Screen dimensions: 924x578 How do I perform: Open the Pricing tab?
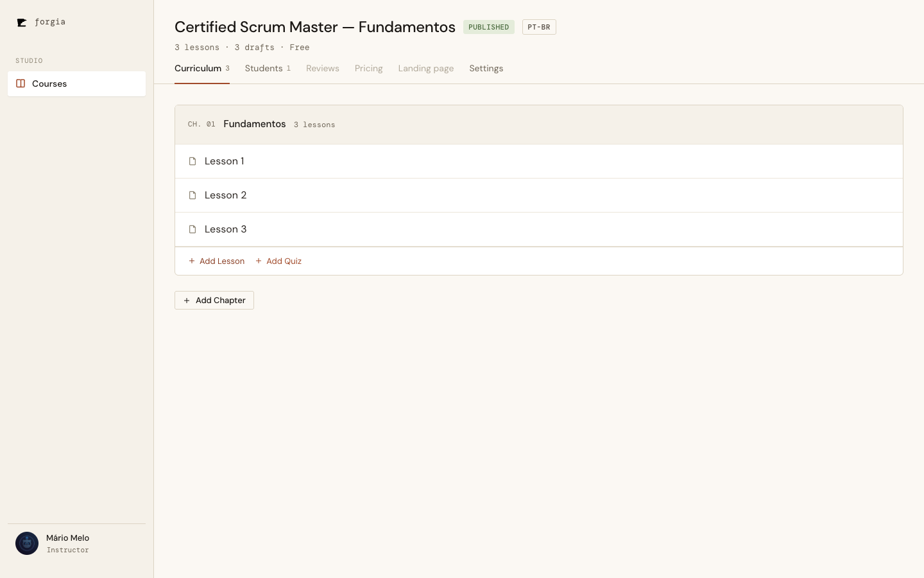pyautogui.click(x=369, y=69)
